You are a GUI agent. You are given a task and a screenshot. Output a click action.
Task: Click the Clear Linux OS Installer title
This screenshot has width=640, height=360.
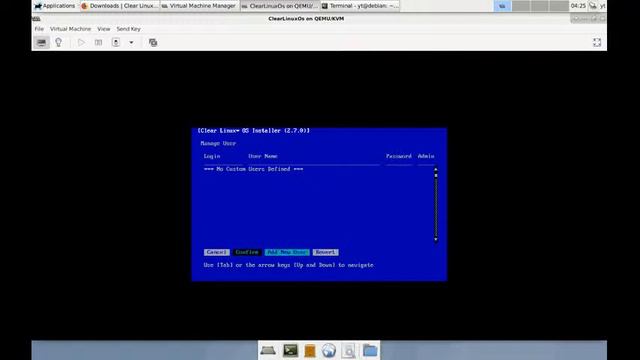pyautogui.click(x=253, y=131)
